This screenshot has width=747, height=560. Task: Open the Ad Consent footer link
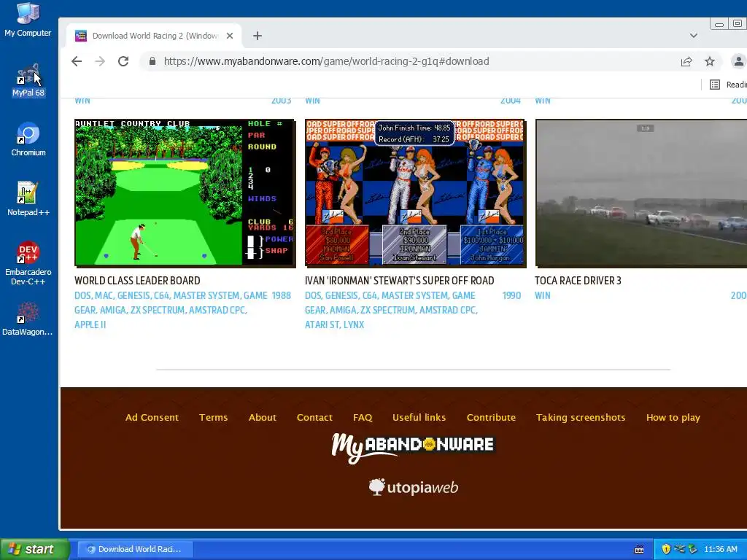tap(152, 417)
